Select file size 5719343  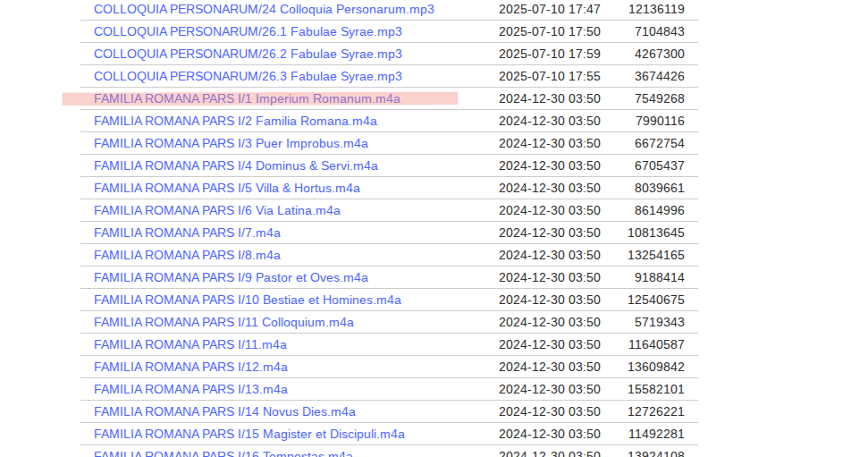pos(660,322)
